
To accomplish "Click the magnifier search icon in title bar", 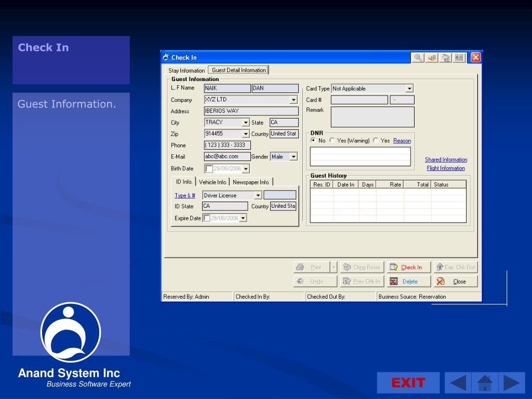I will 418,58.
